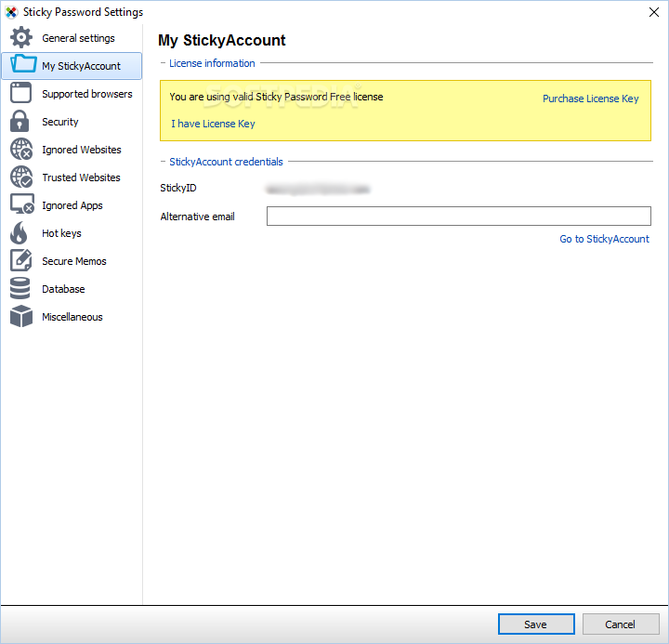The image size is (669, 644).
Task: Focus the Alternative email field
Action: pos(459,216)
